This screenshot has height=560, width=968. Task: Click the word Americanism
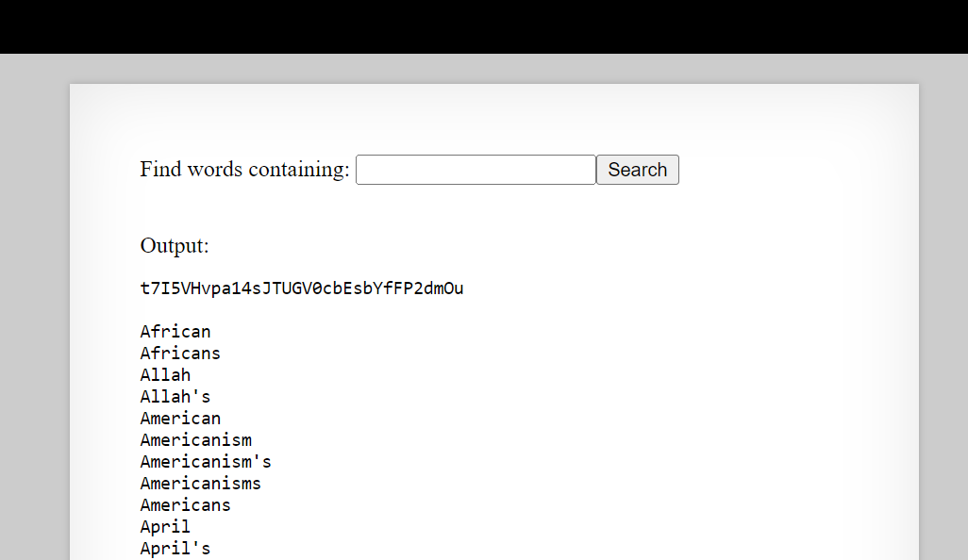tap(195, 439)
